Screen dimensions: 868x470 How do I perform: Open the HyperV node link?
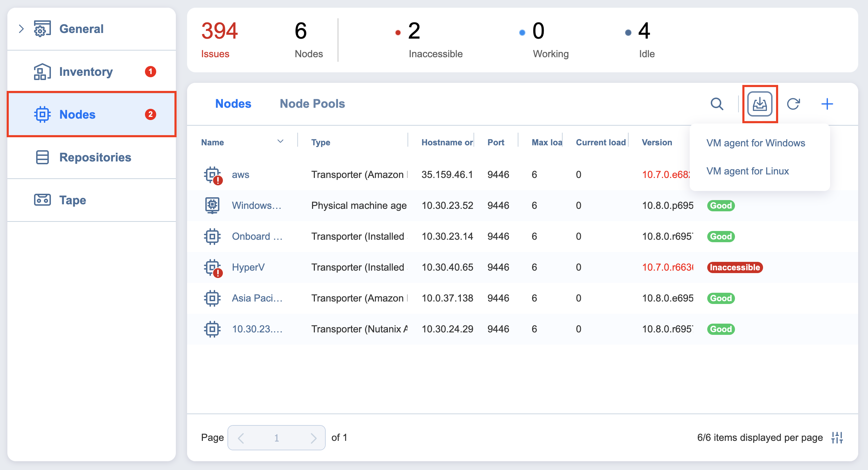point(248,267)
